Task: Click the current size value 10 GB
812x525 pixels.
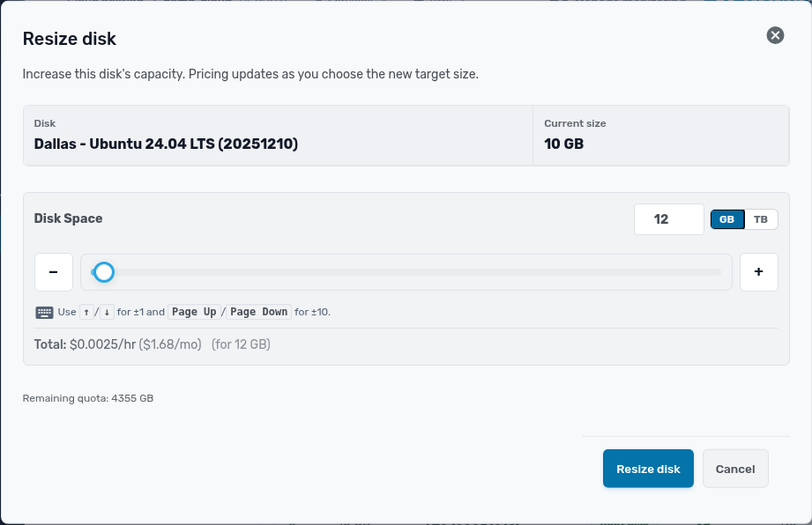Action: coord(564,144)
